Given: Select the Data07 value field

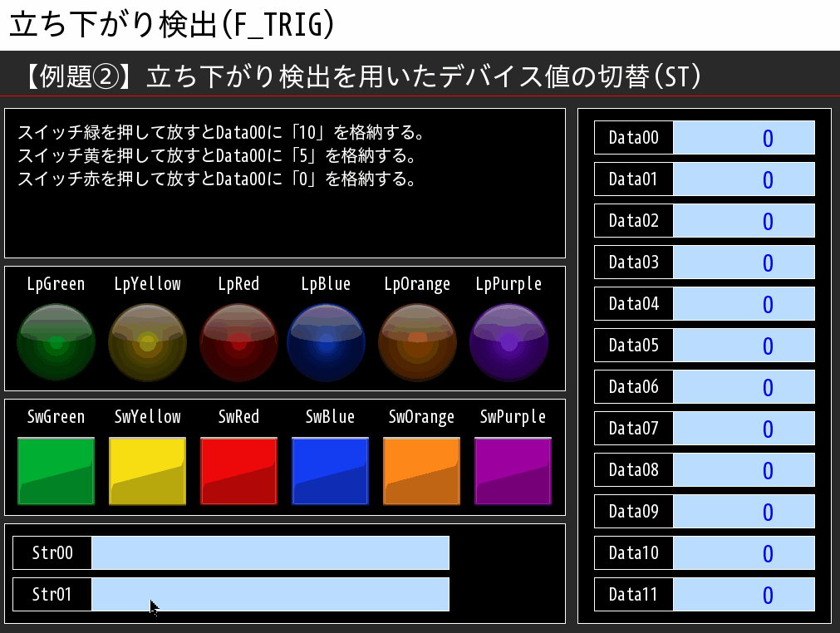Looking at the screenshot, I should click(744, 429).
